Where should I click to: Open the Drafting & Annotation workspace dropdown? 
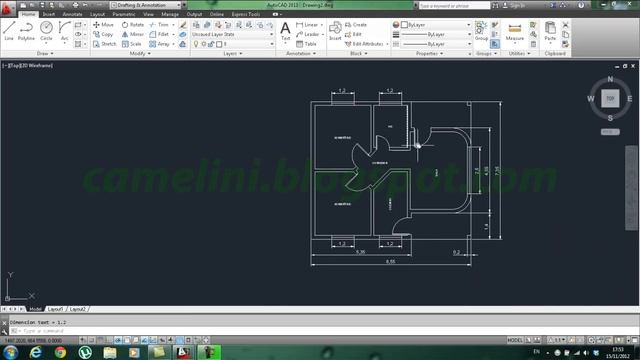coord(146,5)
